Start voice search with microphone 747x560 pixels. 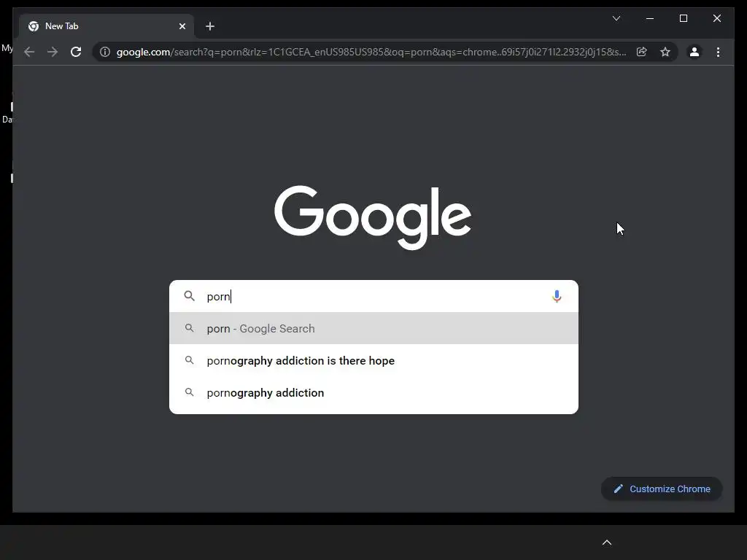point(557,296)
